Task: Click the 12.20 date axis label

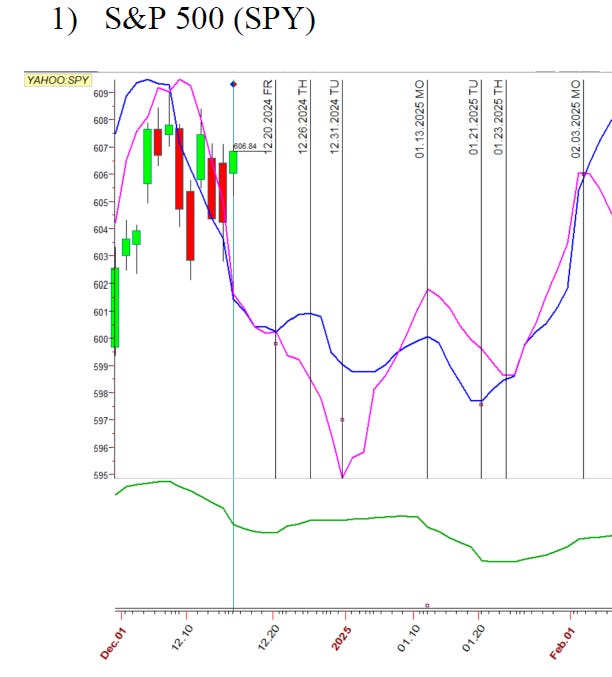Action: pos(269,637)
